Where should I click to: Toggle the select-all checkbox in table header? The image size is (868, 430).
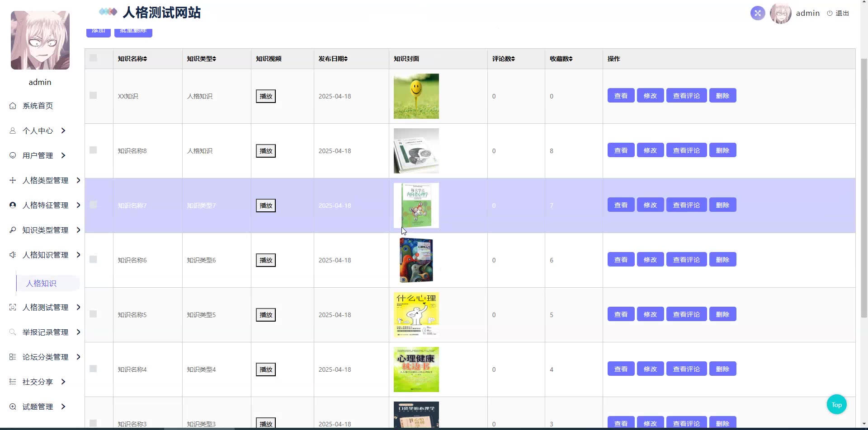[x=93, y=58]
